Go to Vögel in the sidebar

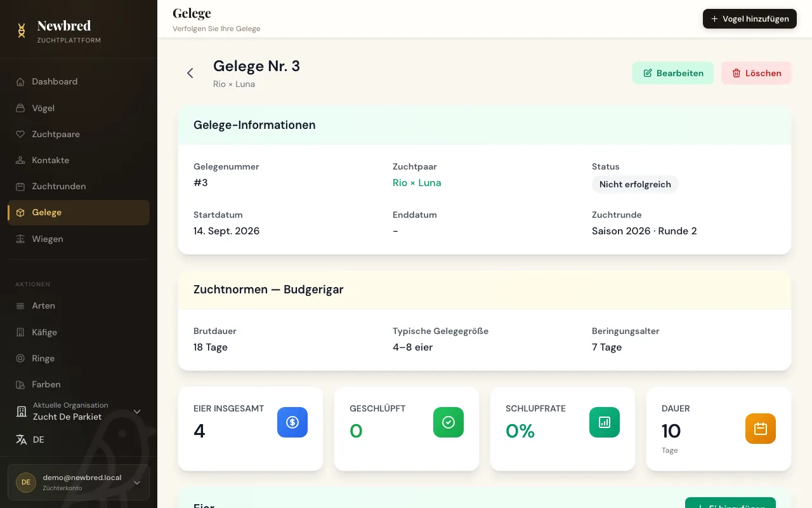pos(79,108)
